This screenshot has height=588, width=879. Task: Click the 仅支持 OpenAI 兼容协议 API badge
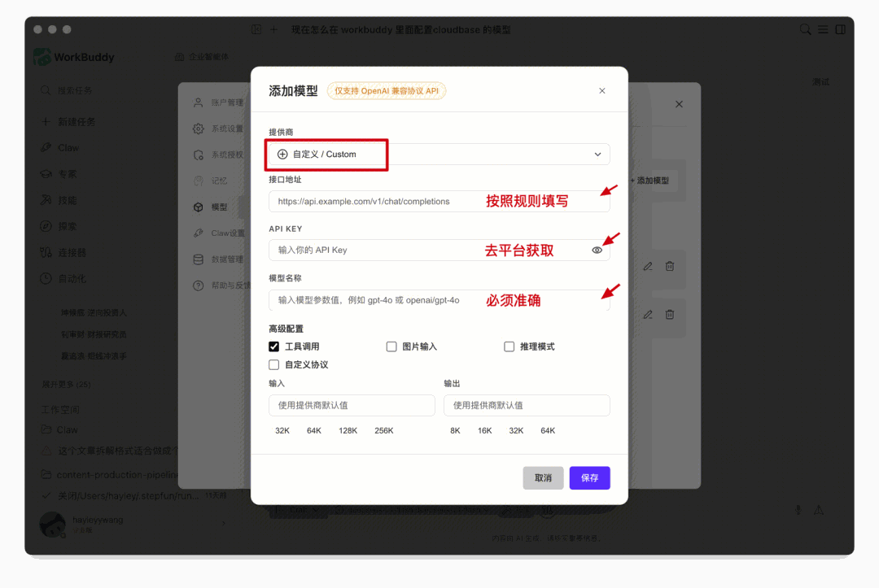(x=387, y=91)
